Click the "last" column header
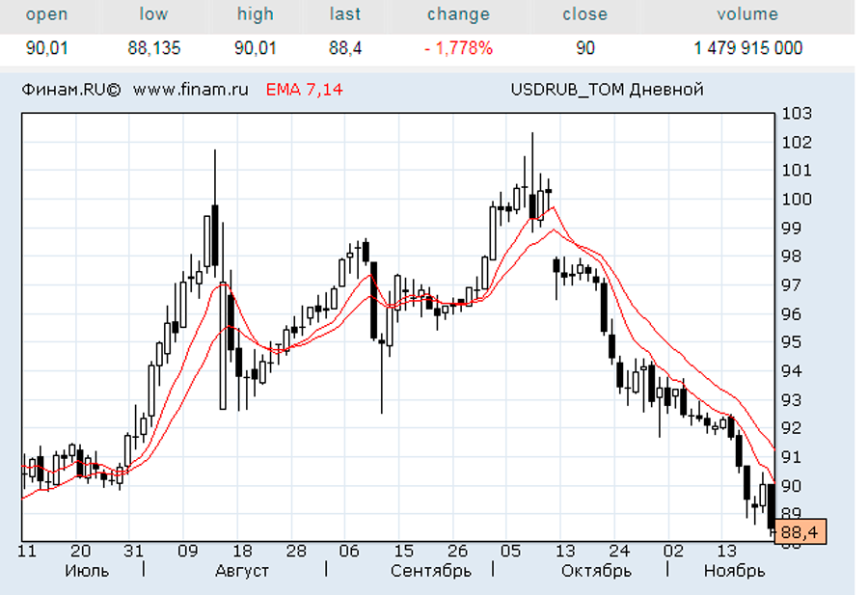The image size is (868, 595). coord(344,14)
